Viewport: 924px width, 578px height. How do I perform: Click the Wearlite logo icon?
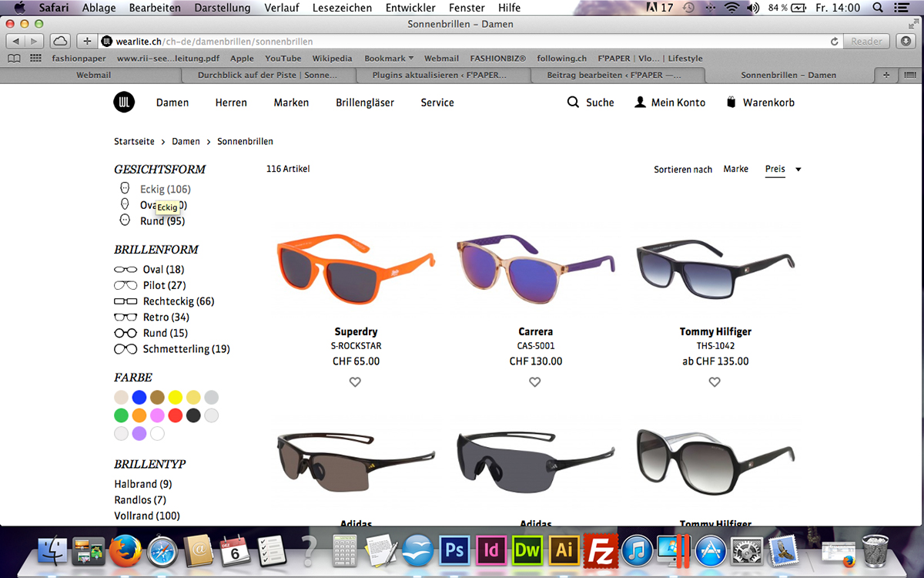[124, 102]
